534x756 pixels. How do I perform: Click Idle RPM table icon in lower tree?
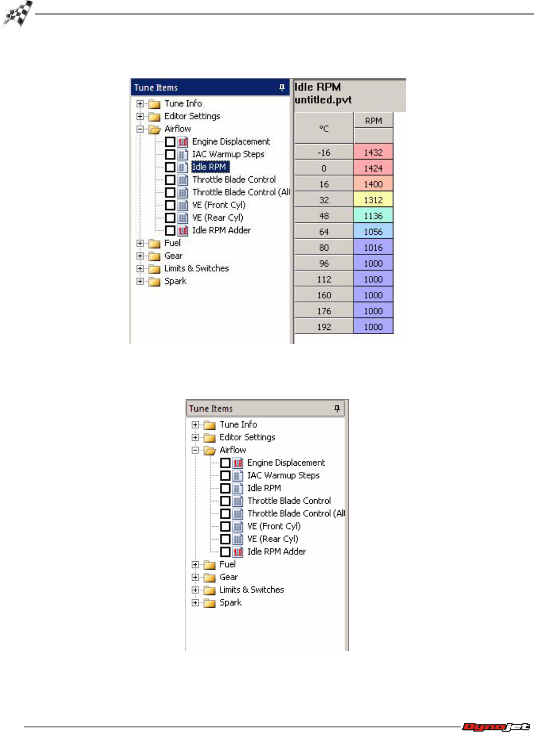click(238, 488)
